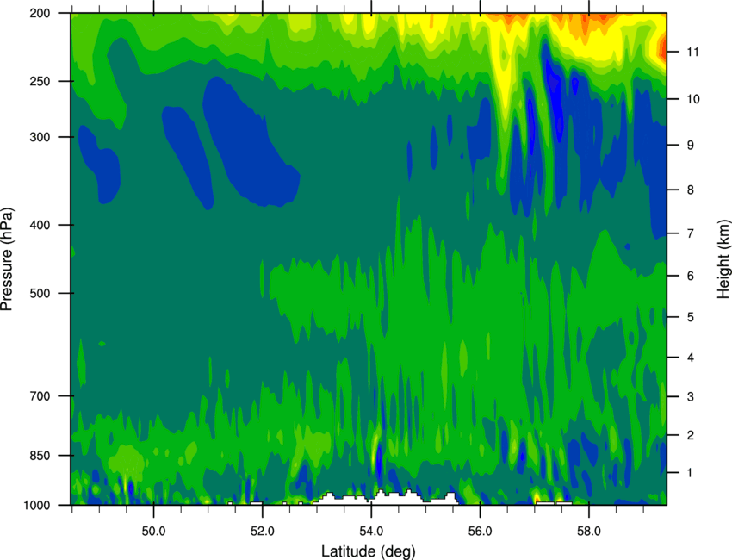
Task: Select the 1000 pressure tick label
Action: [36, 506]
